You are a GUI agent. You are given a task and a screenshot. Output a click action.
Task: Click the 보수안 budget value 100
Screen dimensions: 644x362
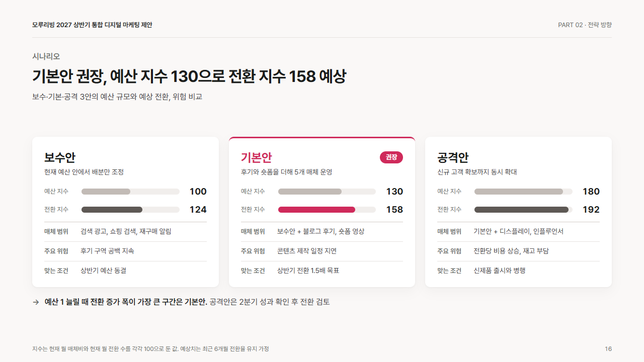coord(198,192)
